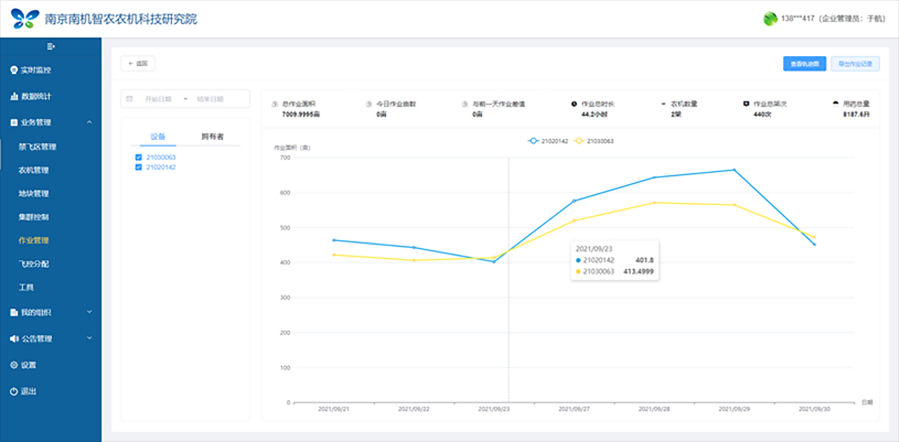Click the green user avatar icon
This screenshot has height=442, width=899.
(x=770, y=19)
